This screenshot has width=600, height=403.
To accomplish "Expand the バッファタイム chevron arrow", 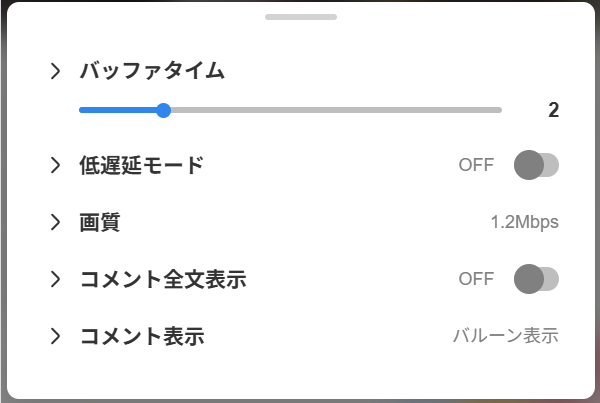I will (x=55, y=71).
